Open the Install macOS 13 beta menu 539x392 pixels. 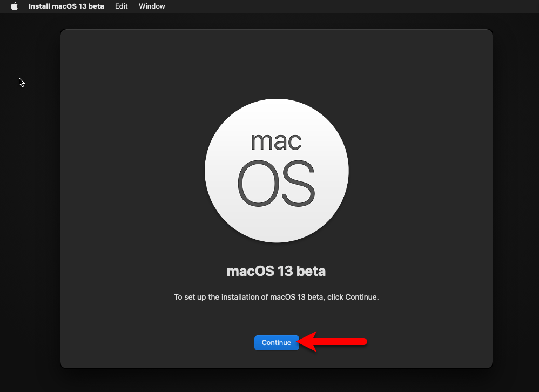tap(66, 6)
